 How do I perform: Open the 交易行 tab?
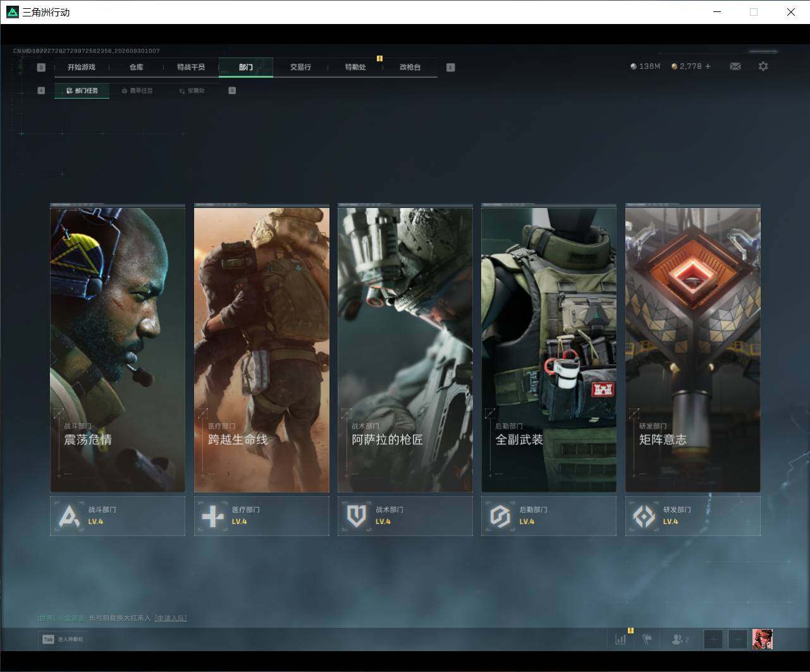click(x=300, y=67)
